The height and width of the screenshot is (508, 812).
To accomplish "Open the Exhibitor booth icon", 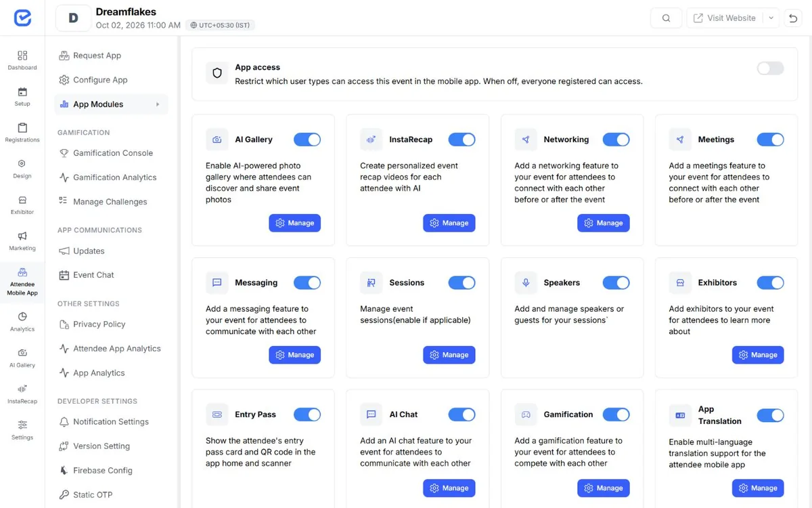I will [22, 200].
